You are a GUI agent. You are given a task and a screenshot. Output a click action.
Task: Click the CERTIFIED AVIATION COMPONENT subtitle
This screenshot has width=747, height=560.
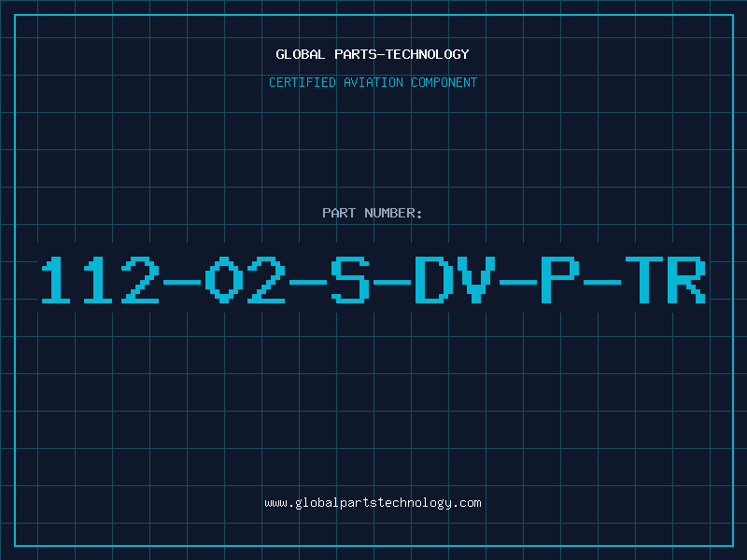[373, 82]
